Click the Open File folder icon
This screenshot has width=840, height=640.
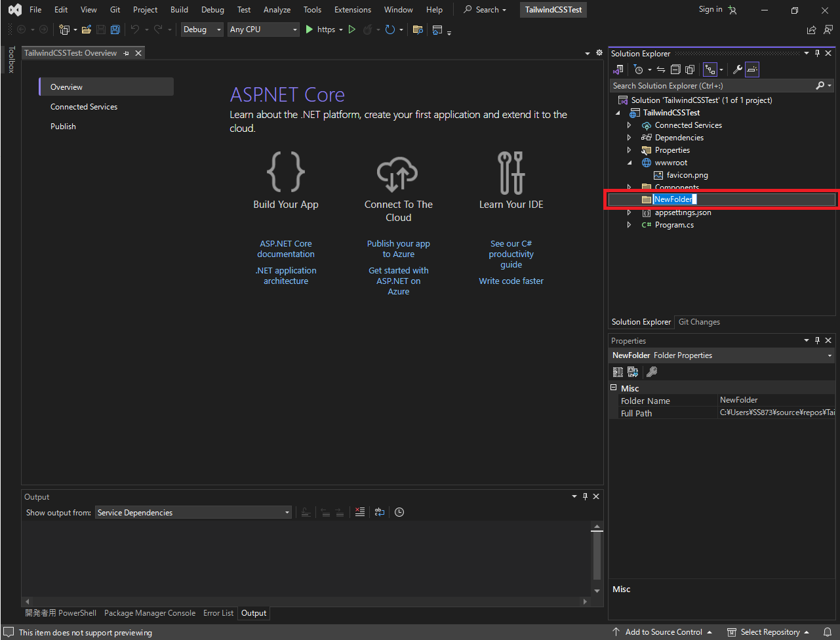tap(86, 30)
